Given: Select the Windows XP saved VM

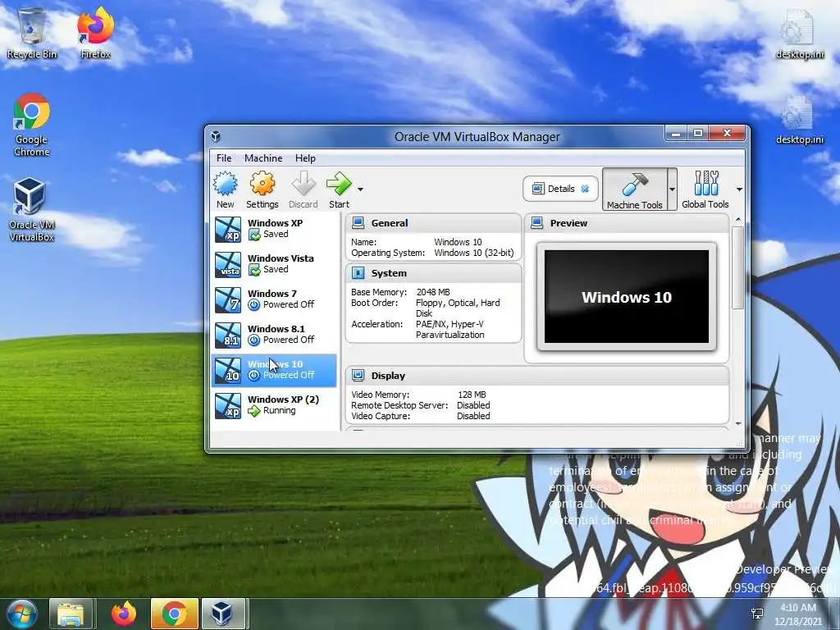Looking at the screenshot, I should 274,229.
